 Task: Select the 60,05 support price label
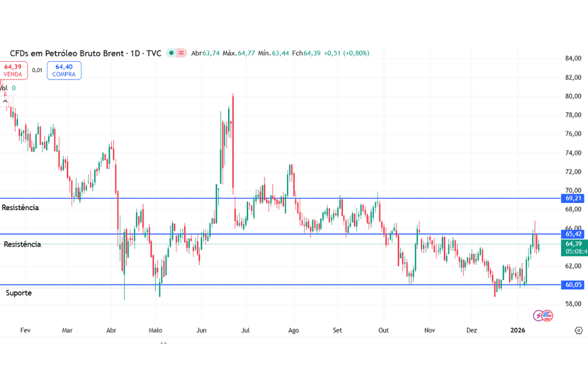(x=573, y=285)
